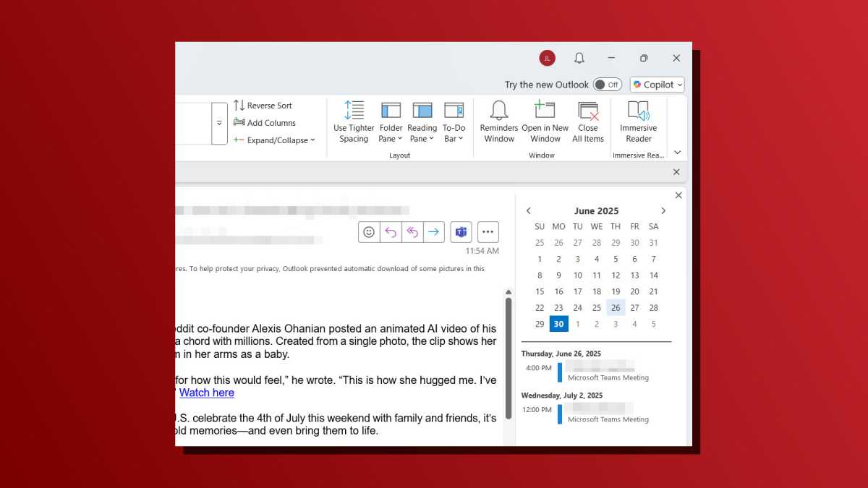Click the Wednesday, July 2, 2025 heading
The image size is (868, 488).
(x=562, y=395)
